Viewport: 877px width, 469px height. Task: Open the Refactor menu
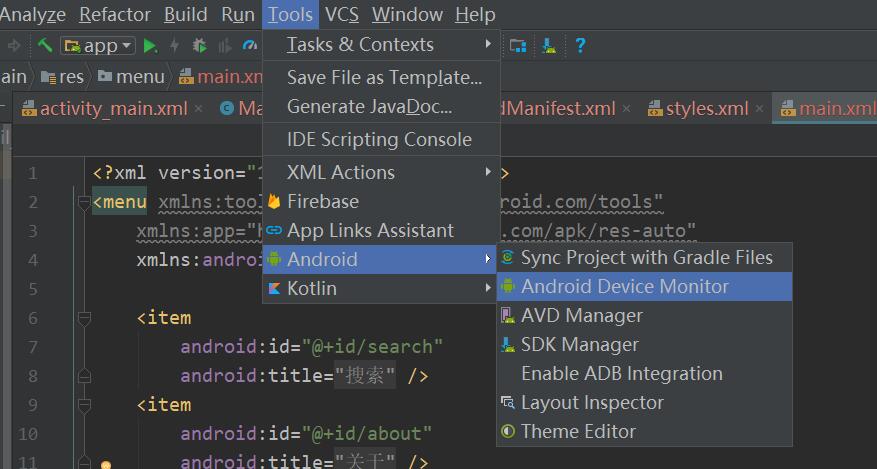115,15
